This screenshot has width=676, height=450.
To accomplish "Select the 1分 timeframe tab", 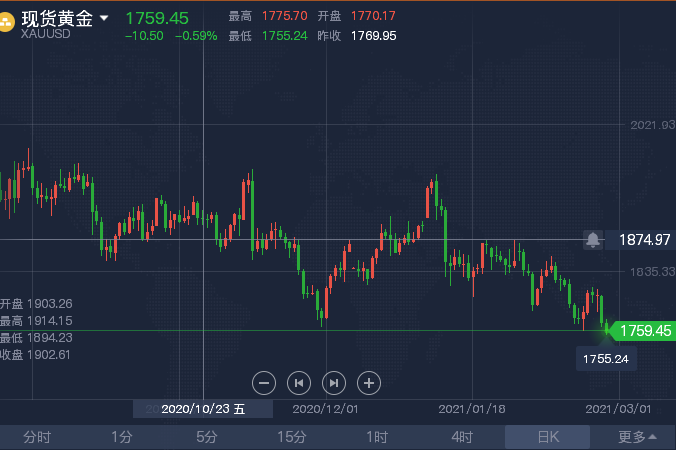I will pos(122,437).
